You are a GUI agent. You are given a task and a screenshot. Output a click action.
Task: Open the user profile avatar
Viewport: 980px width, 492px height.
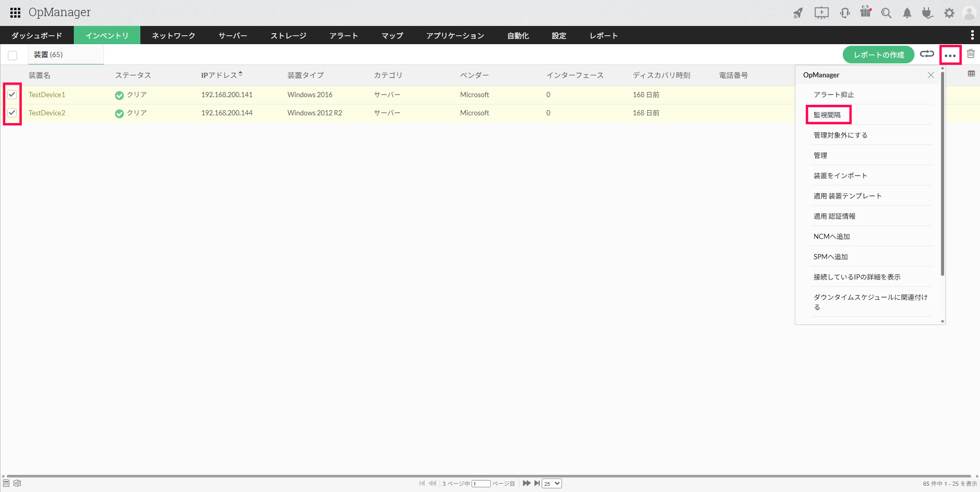point(969,13)
